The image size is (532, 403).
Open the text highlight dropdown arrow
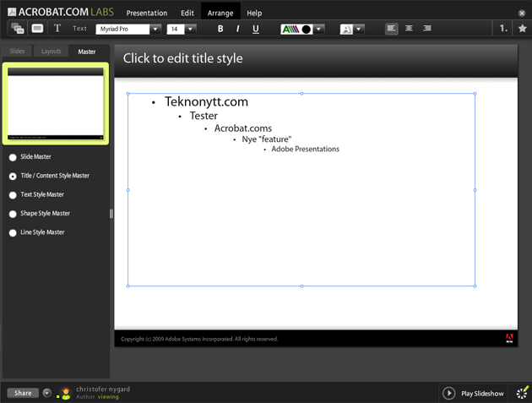pos(359,30)
